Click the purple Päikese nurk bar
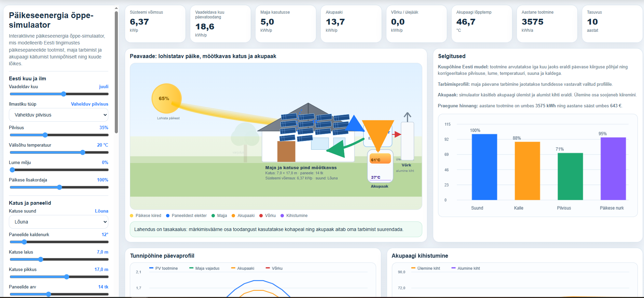 (613, 169)
